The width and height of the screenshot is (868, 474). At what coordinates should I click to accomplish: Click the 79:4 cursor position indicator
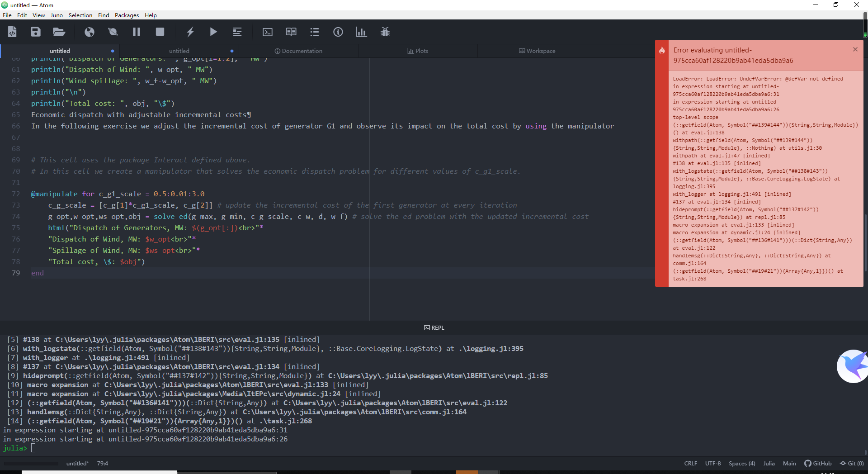pyautogui.click(x=103, y=463)
